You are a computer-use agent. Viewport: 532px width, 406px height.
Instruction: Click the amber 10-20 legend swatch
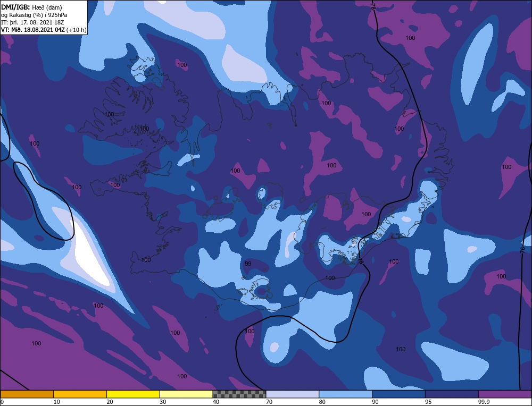(x=80, y=394)
